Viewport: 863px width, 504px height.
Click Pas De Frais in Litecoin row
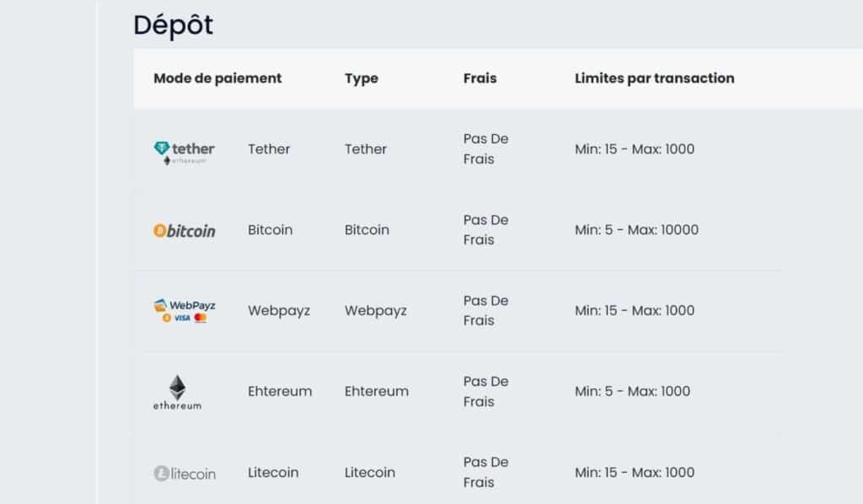(x=485, y=472)
